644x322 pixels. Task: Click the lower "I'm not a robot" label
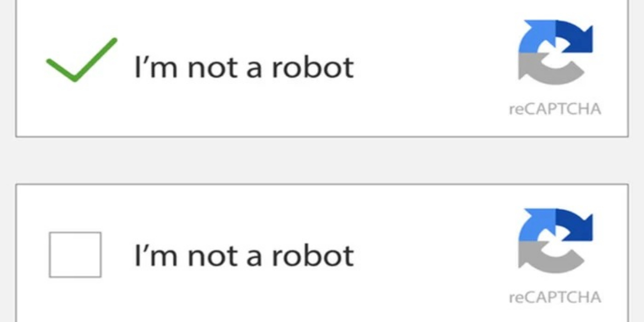coord(244,255)
